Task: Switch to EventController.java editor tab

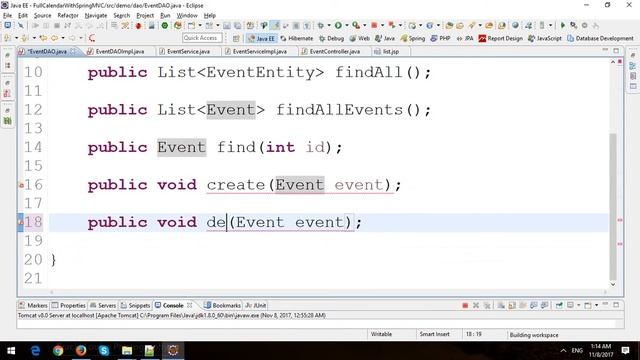Action: pyautogui.click(x=334, y=51)
